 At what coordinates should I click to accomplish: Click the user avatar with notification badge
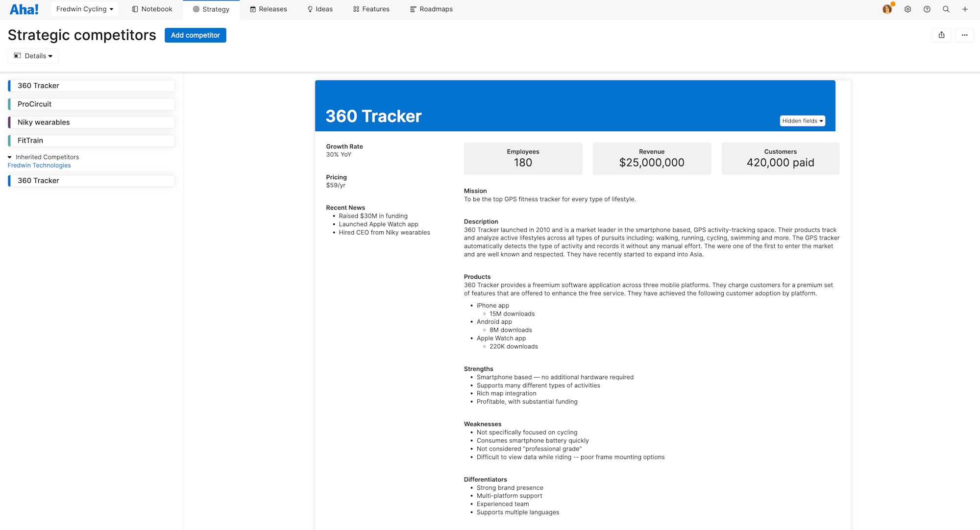point(887,9)
